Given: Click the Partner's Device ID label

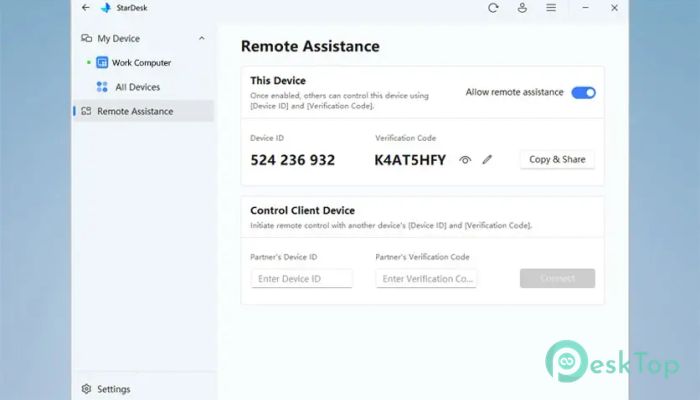Looking at the screenshot, I should click(x=283, y=257).
